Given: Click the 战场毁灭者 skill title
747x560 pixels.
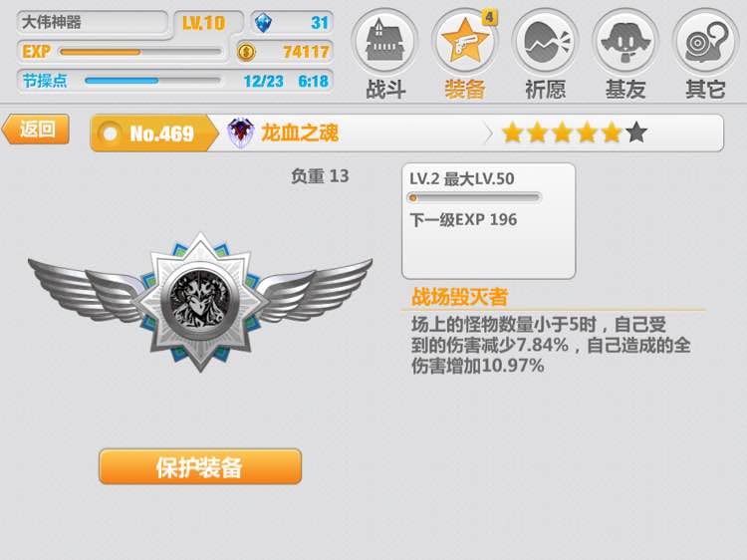Looking at the screenshot, I should tap(460, 297).
